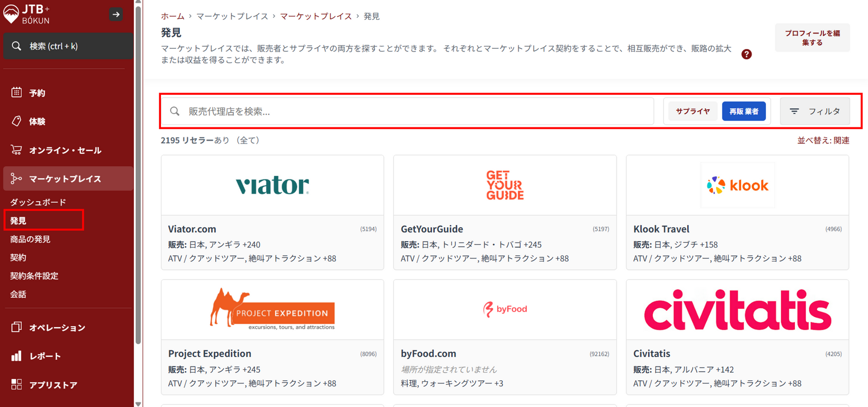Click the bar chart icon beside レポート

[x=16, y=356]
